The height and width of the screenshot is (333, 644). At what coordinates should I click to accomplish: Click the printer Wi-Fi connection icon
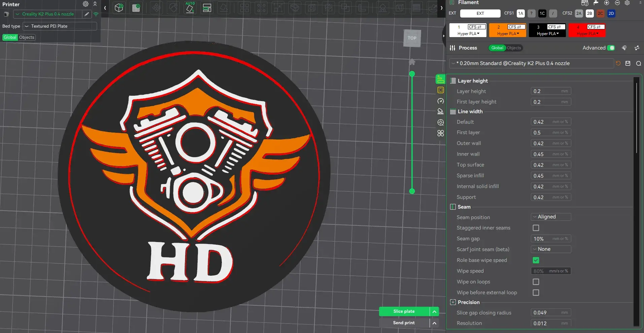[x=96, y=14]
